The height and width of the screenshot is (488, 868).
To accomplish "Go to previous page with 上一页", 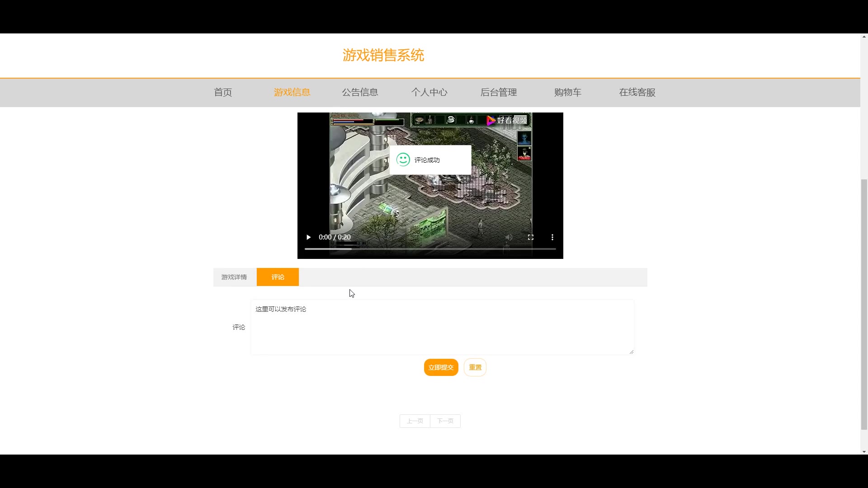I will (415, 421).
